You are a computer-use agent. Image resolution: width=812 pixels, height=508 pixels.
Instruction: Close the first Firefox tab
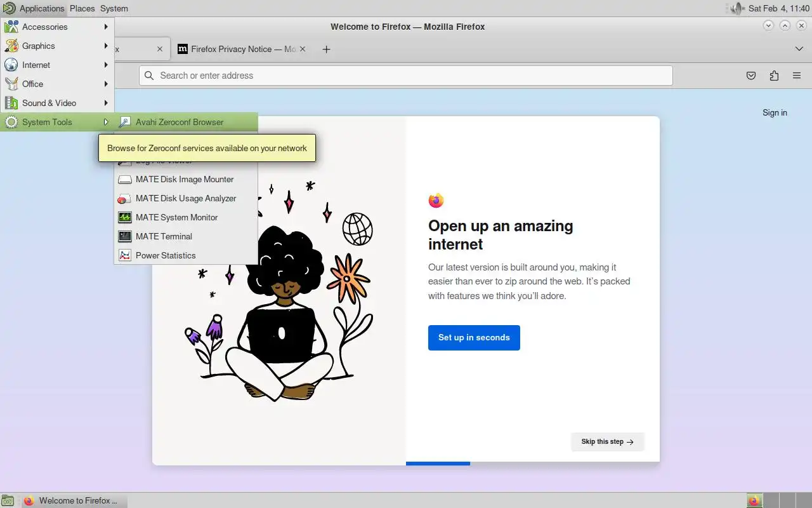tap(160, 49)
